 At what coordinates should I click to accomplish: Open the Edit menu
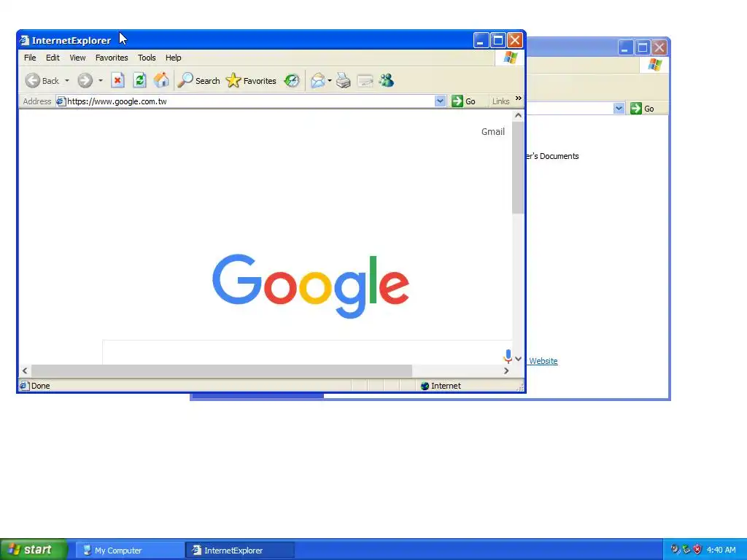click(x=53, y=58)
